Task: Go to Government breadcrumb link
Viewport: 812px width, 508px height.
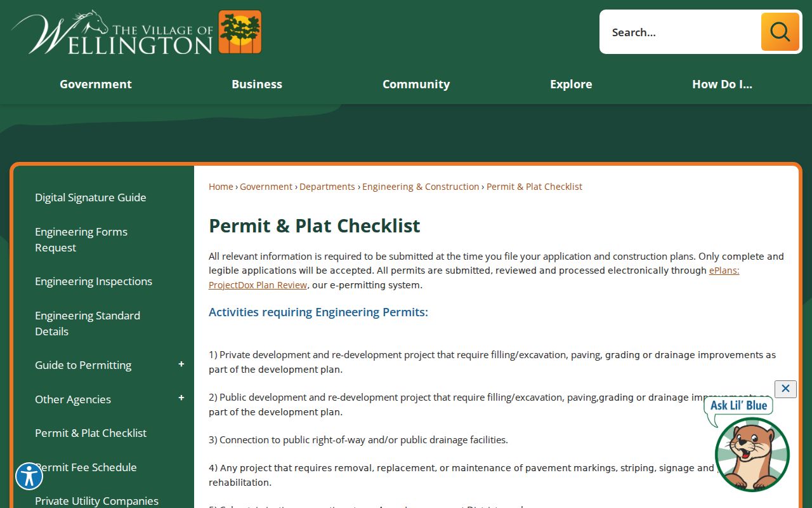Action: pyautogui.click(x=266, y=187)
